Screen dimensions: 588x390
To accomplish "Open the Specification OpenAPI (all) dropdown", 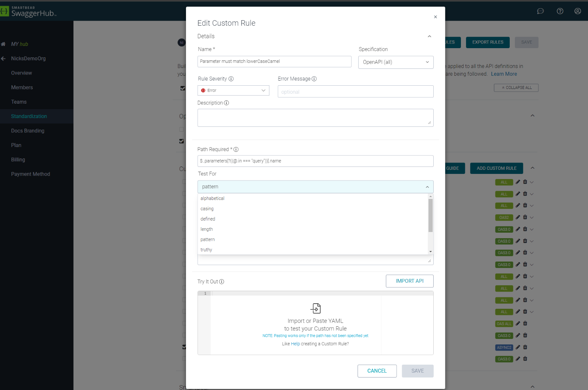I will pyautogui.click(x=396, y=62).
